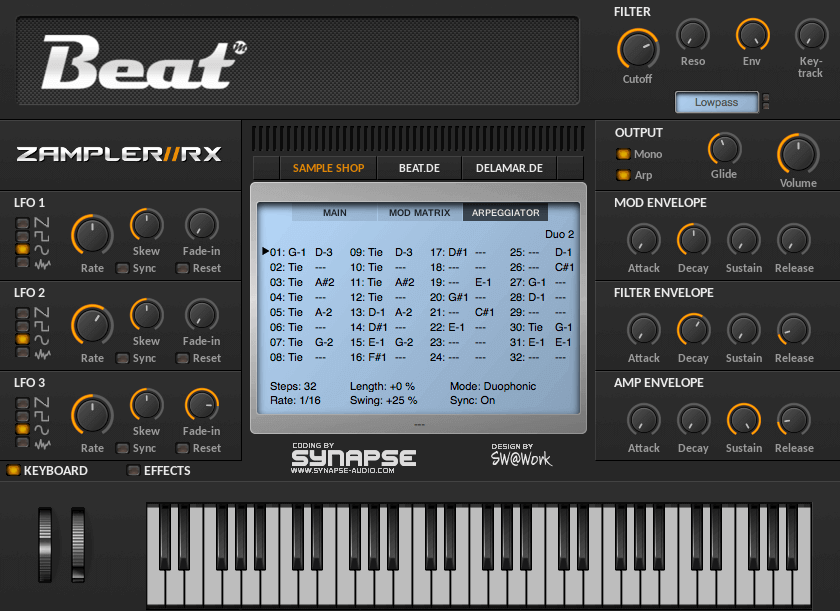Screen dimensions: 840x611
Task: Toggle LFO 3 Sync switch
Action: (123, 448)
